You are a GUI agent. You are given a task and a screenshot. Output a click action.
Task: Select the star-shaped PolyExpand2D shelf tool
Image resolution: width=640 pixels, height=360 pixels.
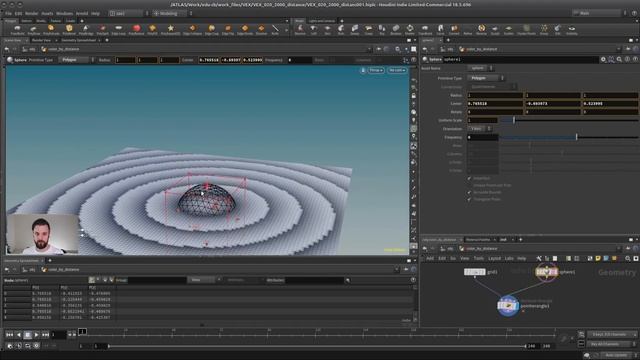(x=171, y=29)
